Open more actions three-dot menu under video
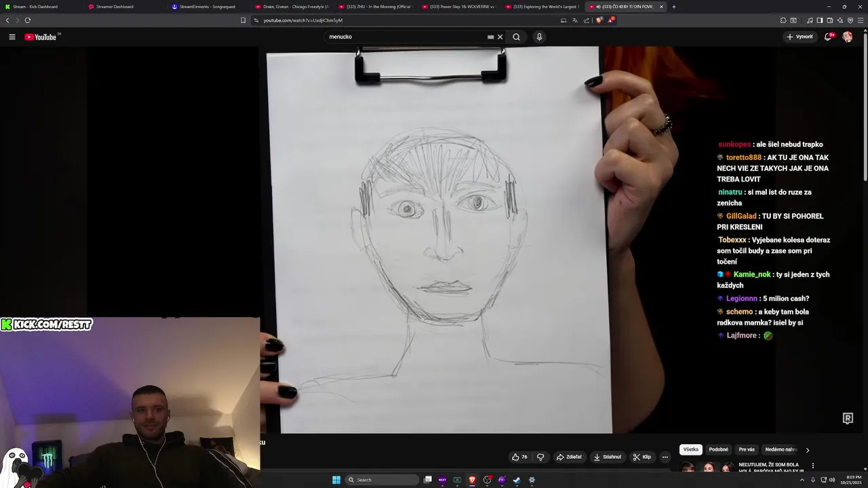This screenshot has width=868, height=488. [x=665, y=457]
